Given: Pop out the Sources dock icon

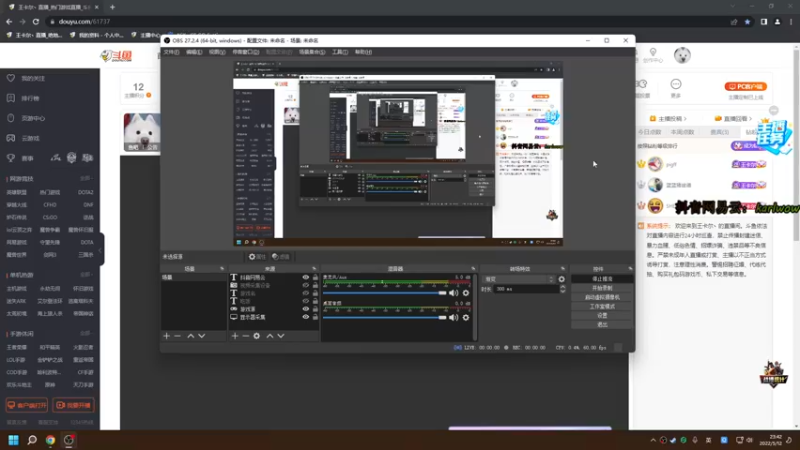Looking at the screenshot, I should pyautogui.click(x=314, y=268).
